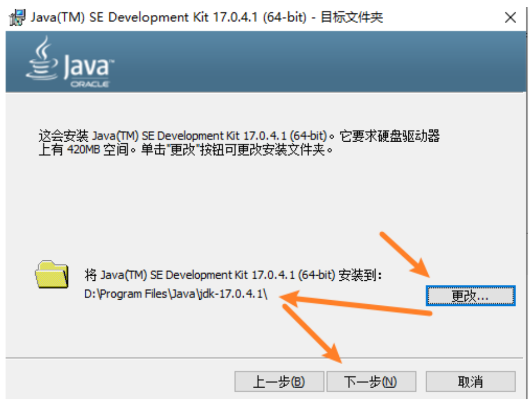Viewport: 532px width, 403px height.
Task: Go back with the 上一步(B) button
Action: [x=272, y=382]
